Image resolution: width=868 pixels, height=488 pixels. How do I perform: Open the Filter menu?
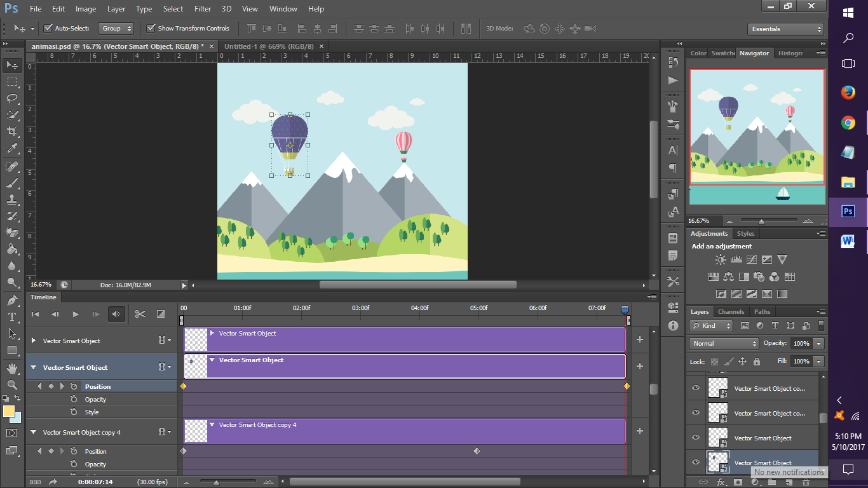click(203, 9)
